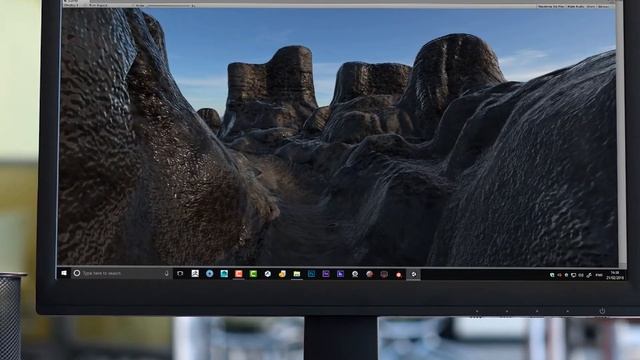Click the network monitor tray icon

[x=573, y=276]
